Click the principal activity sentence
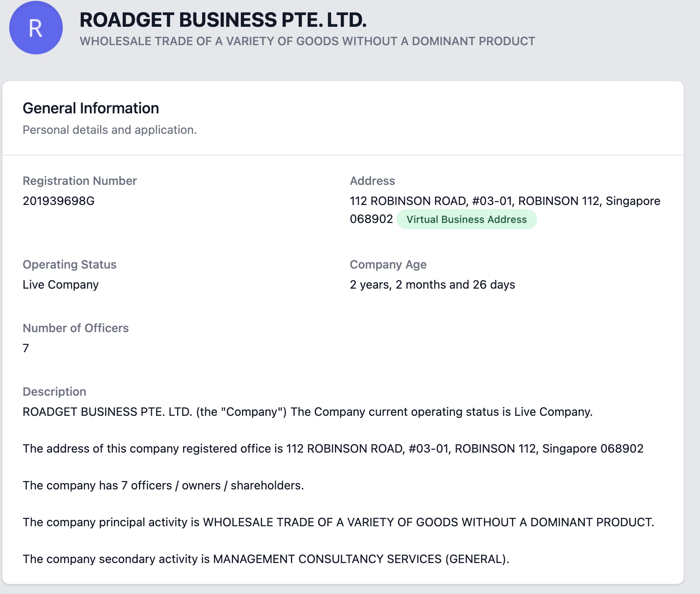Viewport: 700px width, 594px height. (338, 522)
